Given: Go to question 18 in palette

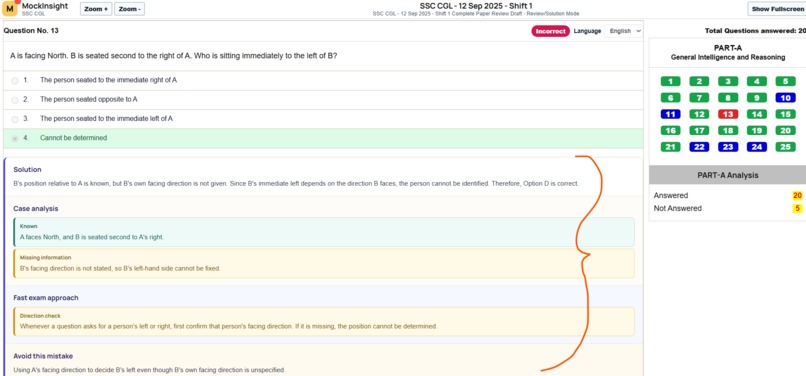Looking at the screenshot, I should pos(728,131).
